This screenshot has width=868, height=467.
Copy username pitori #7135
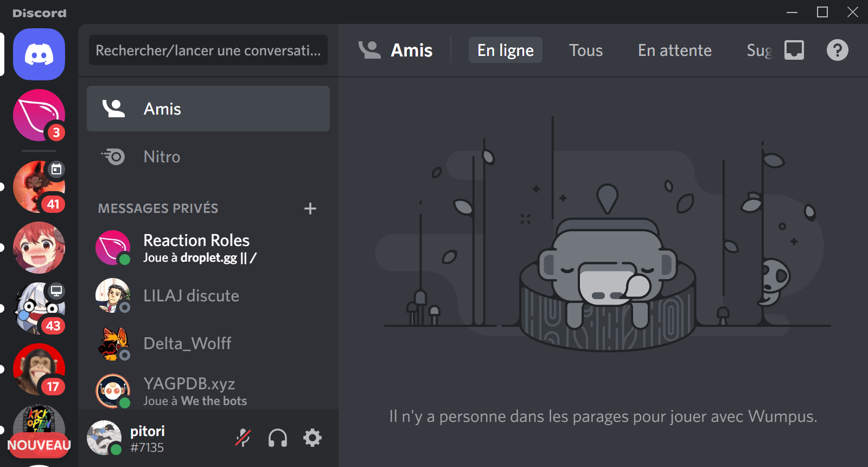tap(148, 439)
